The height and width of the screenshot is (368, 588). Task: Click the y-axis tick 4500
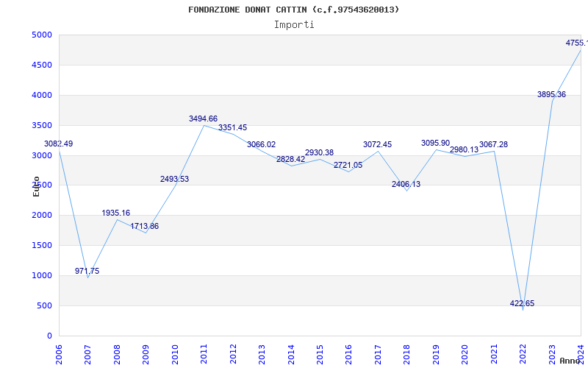click(42, 65)
